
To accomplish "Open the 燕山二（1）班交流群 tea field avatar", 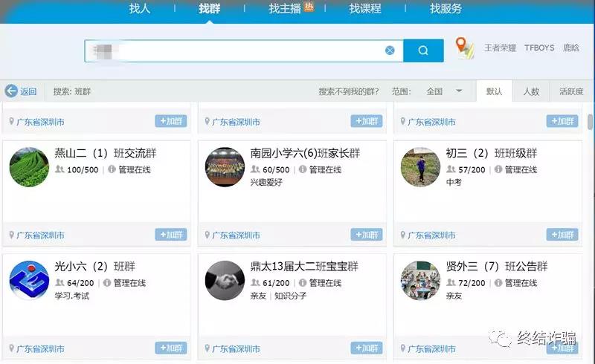I will point(29,167).
